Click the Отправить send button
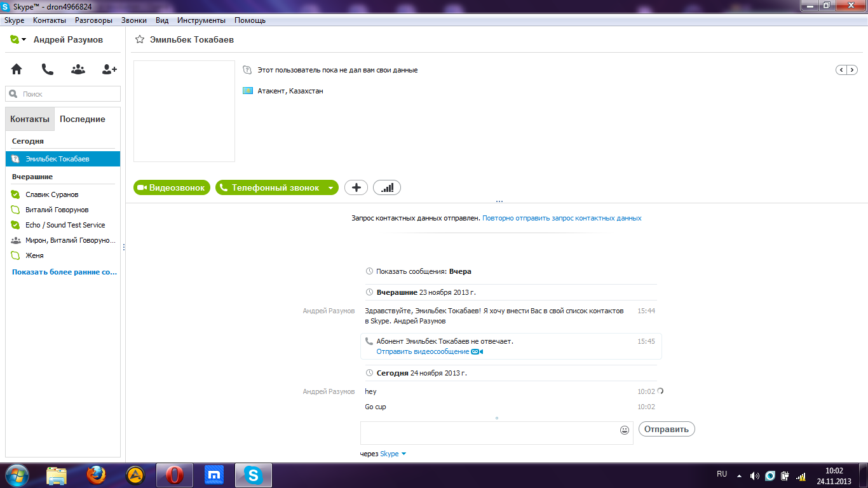Image resolution: width=868 pixels, height=488 pixels. pos(667,429)
